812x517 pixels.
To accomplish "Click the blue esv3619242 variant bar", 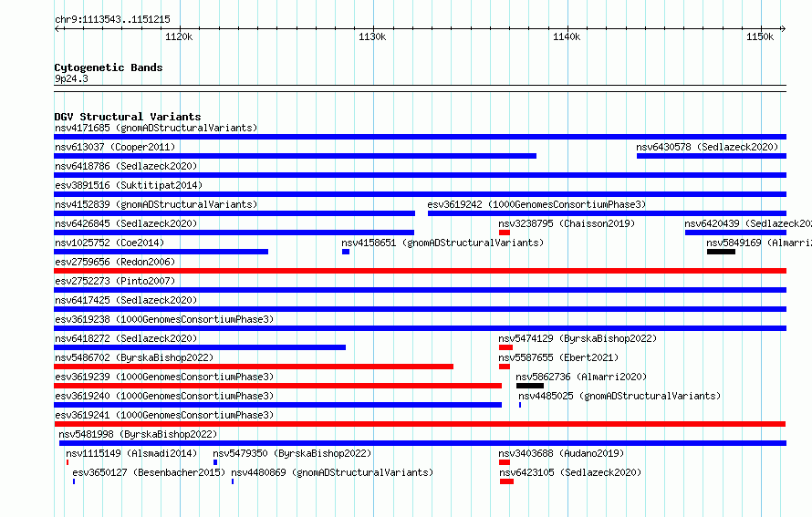I will [607, 213].
